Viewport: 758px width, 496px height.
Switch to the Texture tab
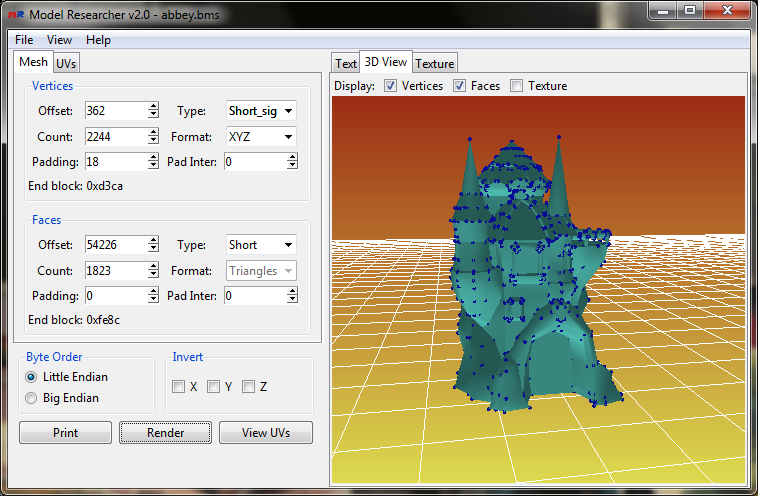[x=434, y=64]
